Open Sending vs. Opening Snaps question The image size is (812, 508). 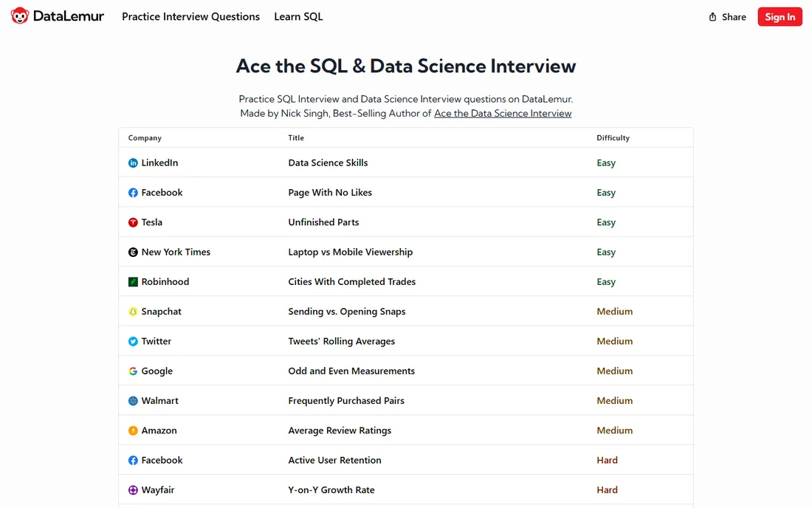[x=346, y=312]
